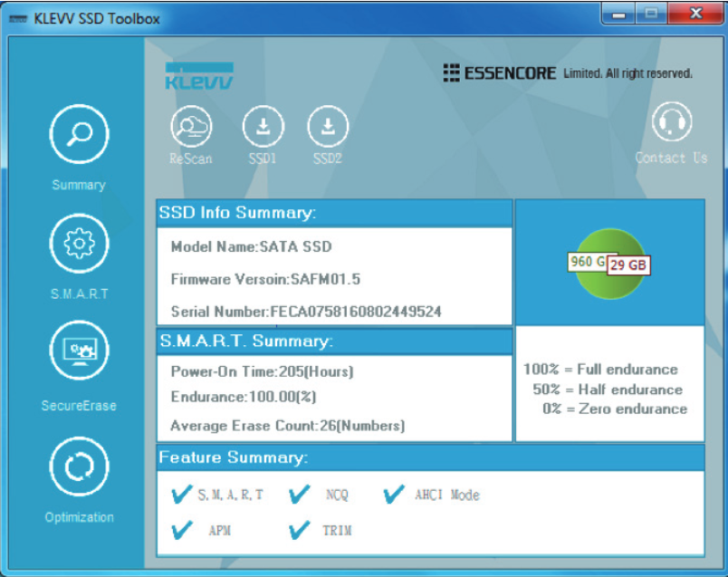Click the S.M.A.R.T feature checkmark

click(x=181, y=495)
